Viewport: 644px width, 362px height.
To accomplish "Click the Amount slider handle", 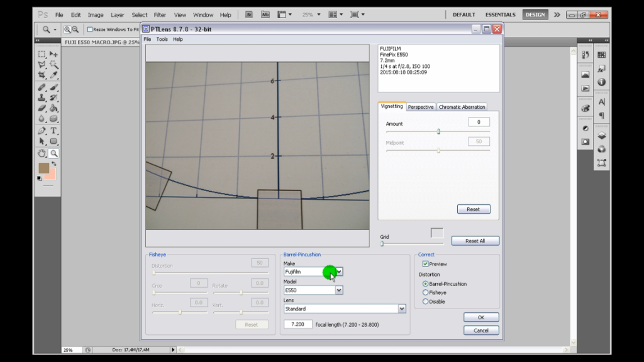I will click(440, 132).
